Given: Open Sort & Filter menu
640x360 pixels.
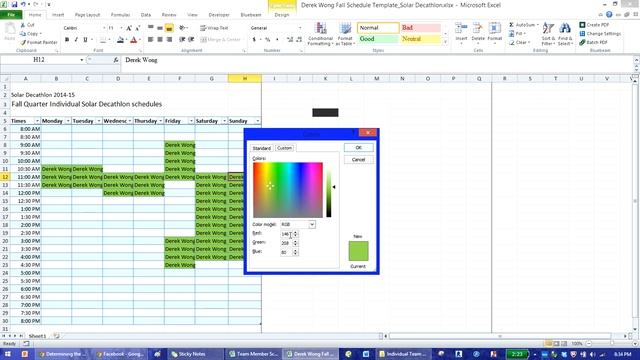Looking at the screenshot, I should (x=548, y=34).
